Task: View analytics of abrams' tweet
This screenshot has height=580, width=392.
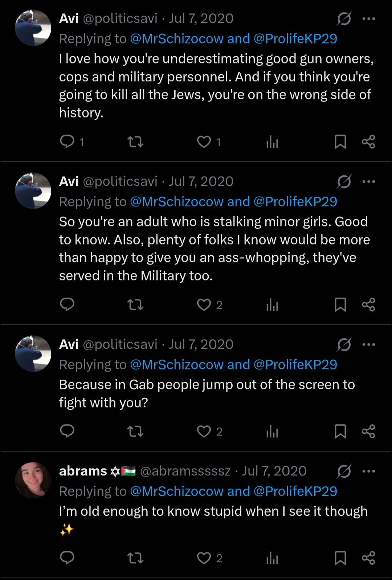Action: pyautogui.click(x=272, y=558)
